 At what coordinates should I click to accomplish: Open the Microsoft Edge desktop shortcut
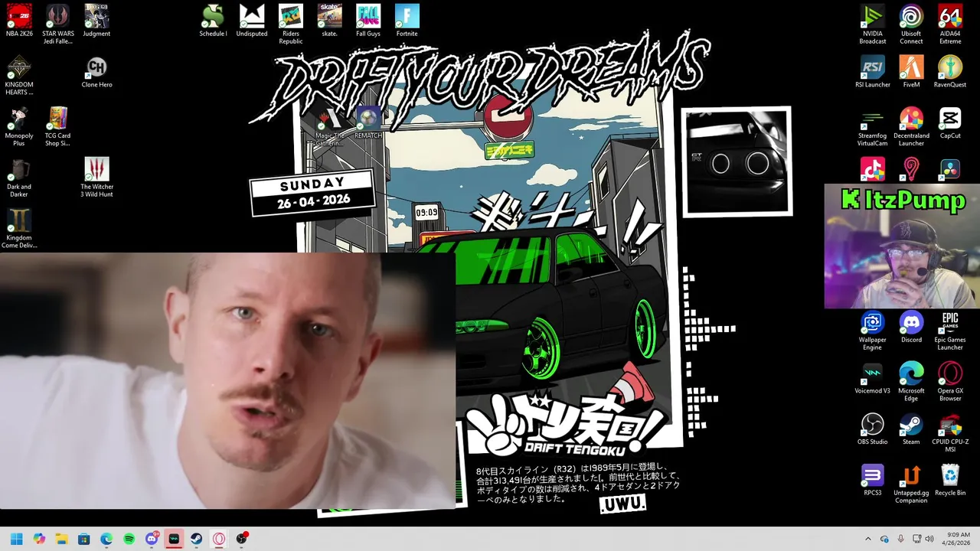pos(911,382)
